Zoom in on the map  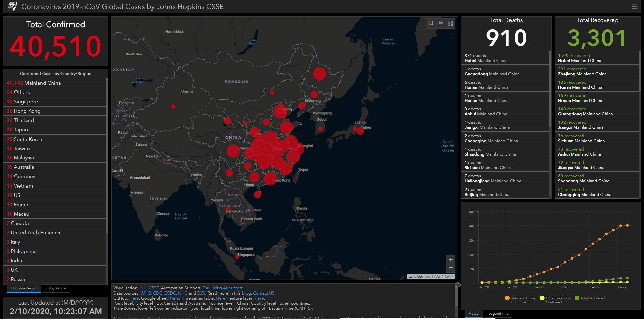[x=451, y=260]
